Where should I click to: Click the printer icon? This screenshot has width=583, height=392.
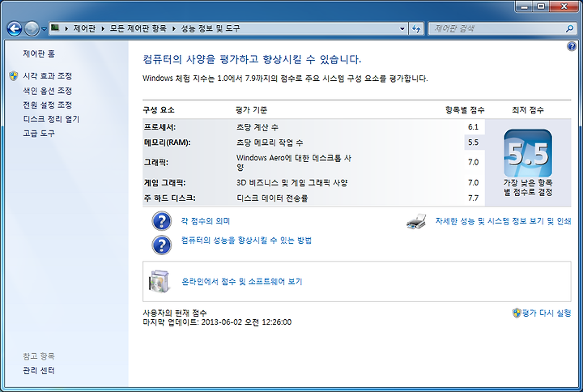[416, 221]
